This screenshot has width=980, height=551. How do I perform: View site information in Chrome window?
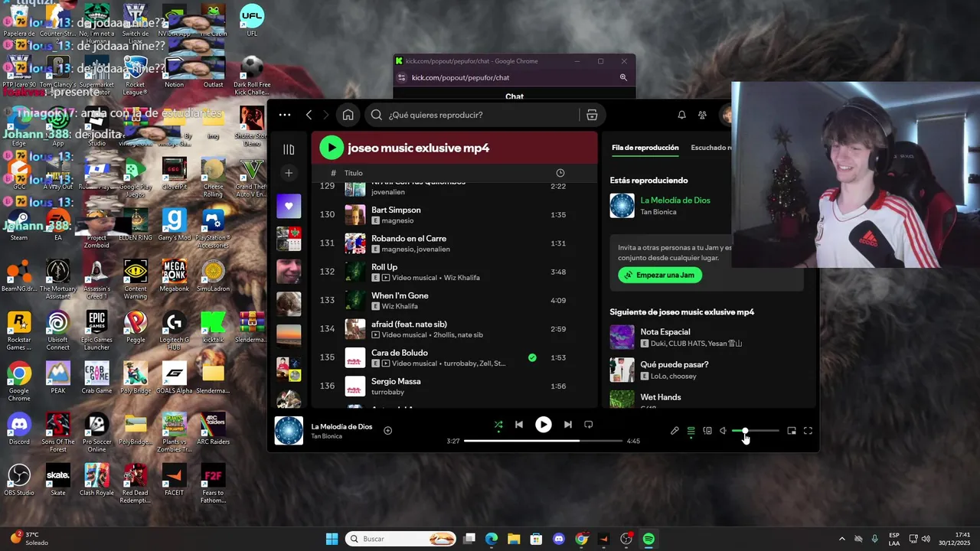(402, 77)
